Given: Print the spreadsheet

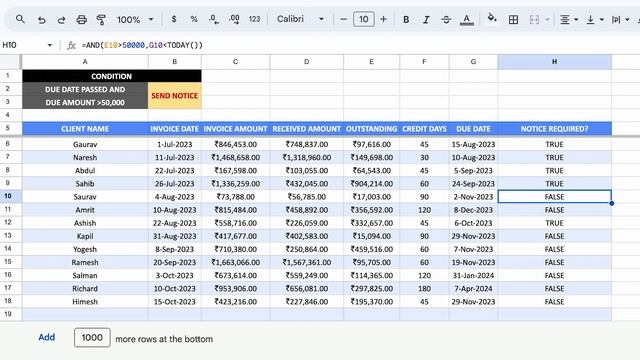Looking at the screenshot, I should 82,19.
